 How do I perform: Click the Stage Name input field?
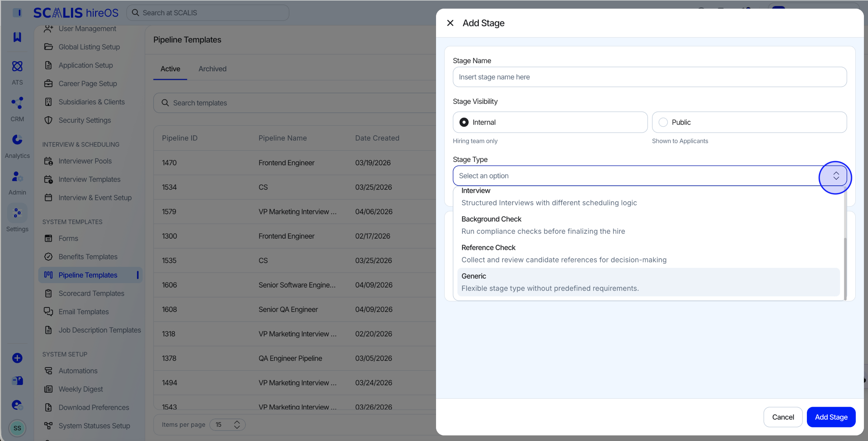(x=649, y=77)
